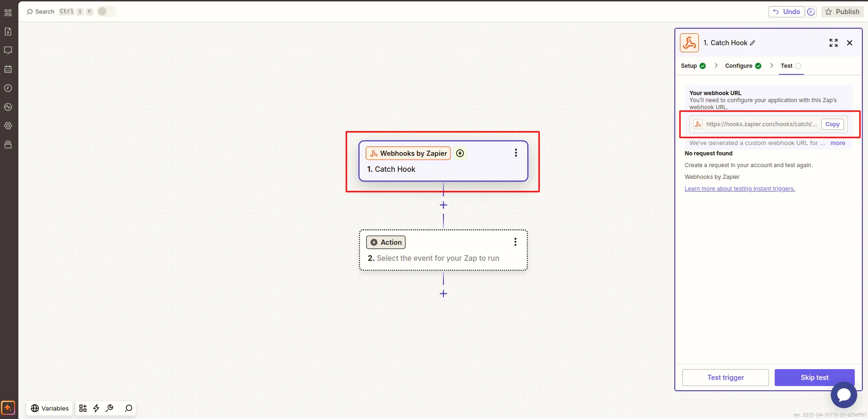Click the lightning icon on Catch Hook step
This screenshot has height=419, width=868.
460,153
